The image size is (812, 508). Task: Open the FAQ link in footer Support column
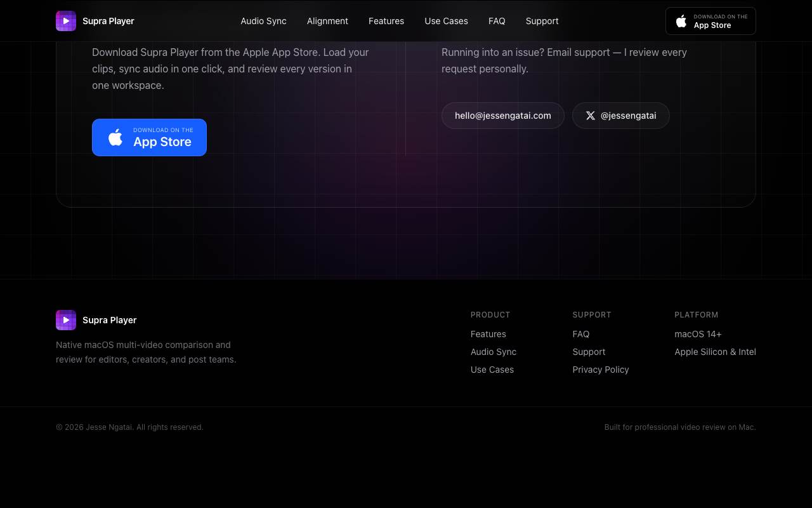pyautogui.click(x=581, y=334)
